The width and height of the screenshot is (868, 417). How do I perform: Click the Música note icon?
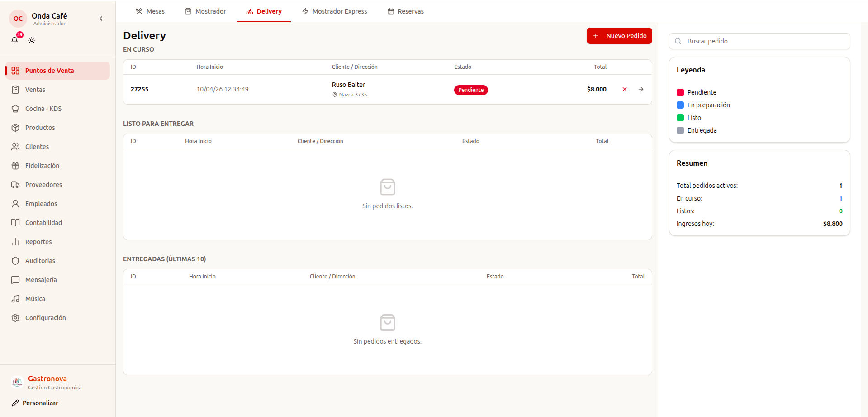[x=15, y=299]
